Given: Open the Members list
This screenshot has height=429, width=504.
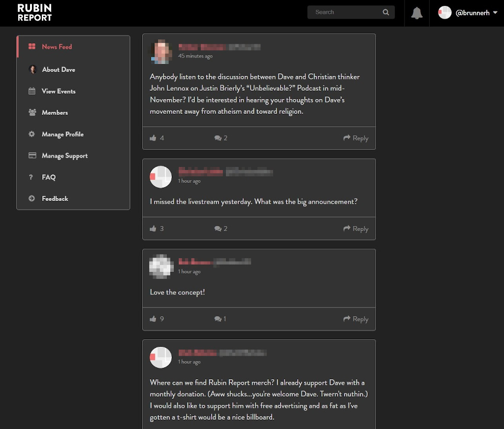Looking at the screenshot, I should click(55, 113).
